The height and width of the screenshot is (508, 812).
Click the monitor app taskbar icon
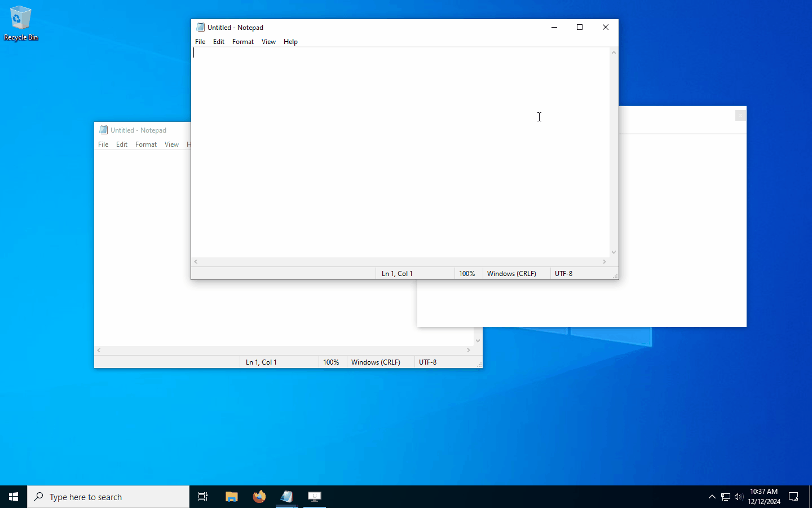(314, 497)
